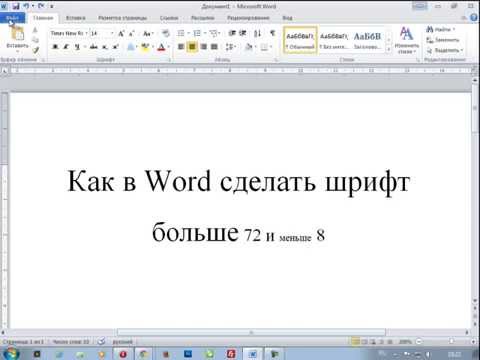Select Align Left paragraph alignment
This screenshot has height=360, width=480.
181,47
